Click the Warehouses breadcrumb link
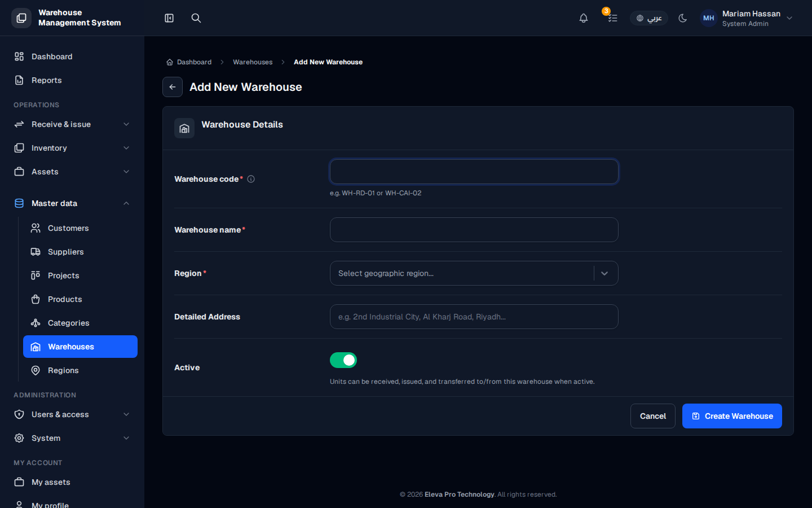The height and width of the screenshot is (508, 812). (253, 62)
